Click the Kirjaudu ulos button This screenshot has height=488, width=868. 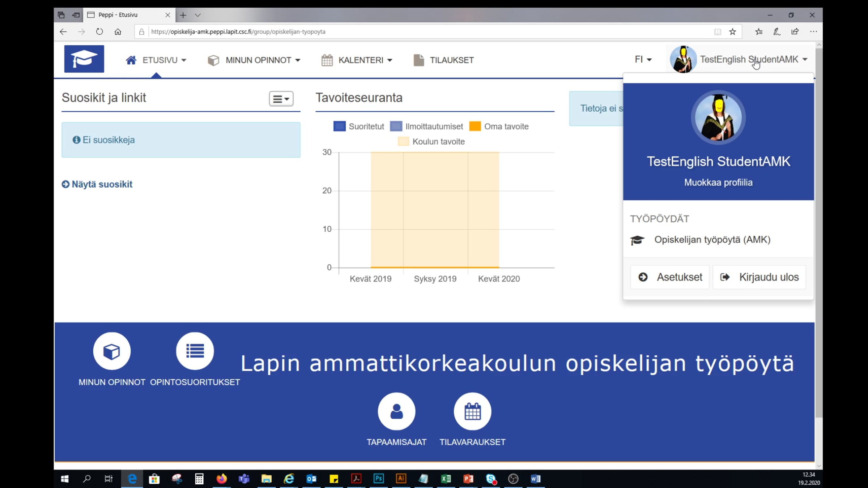click(759, 277)
